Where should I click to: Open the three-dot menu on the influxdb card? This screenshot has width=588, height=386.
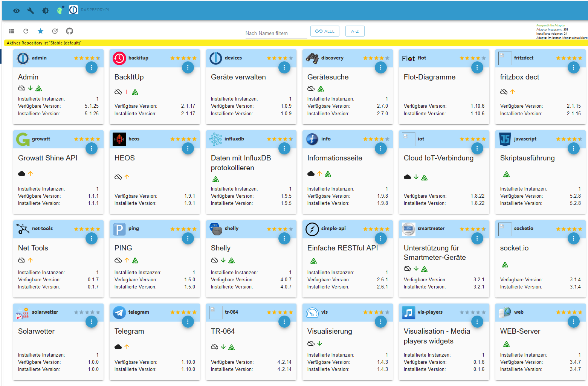click(x=284, y=148)
